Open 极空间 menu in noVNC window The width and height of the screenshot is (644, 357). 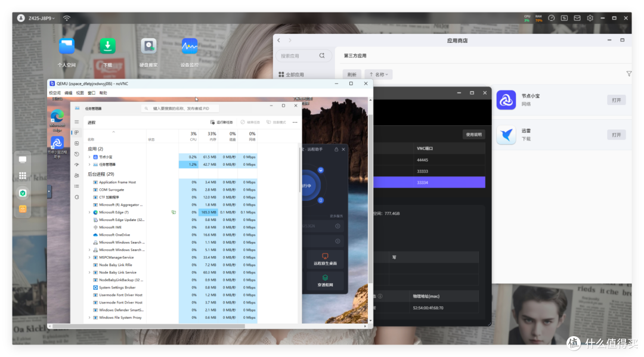tap(55, 93)
